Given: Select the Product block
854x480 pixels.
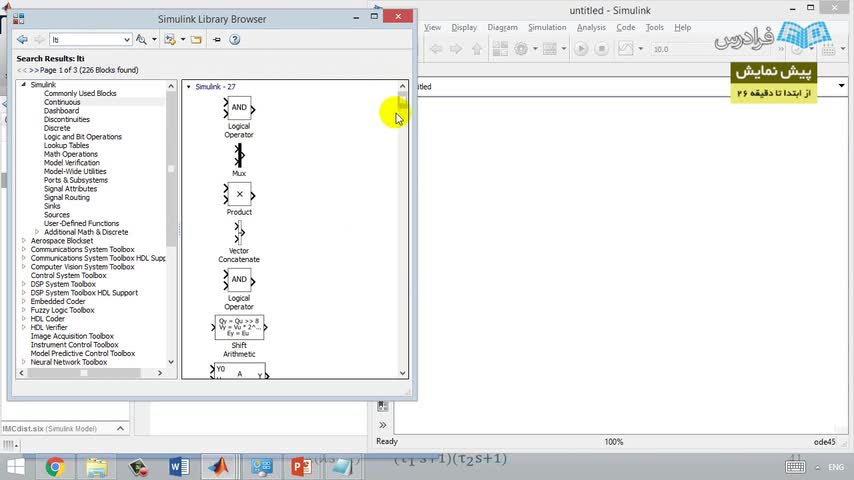Looking at the screenshot, I should coord(239,195).
